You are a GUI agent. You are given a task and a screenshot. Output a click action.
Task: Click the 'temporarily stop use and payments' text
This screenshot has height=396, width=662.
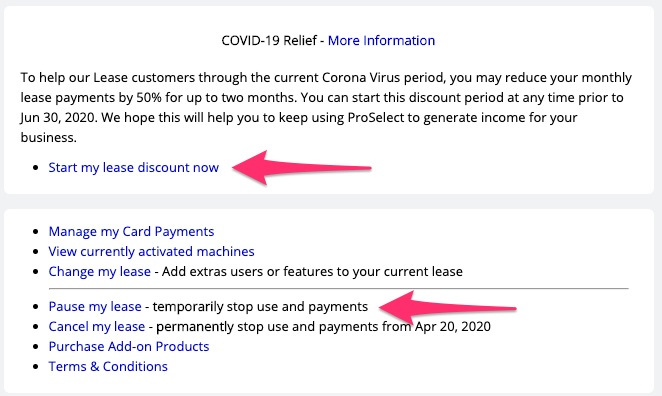pyautogui.click(x=260, y=306)
